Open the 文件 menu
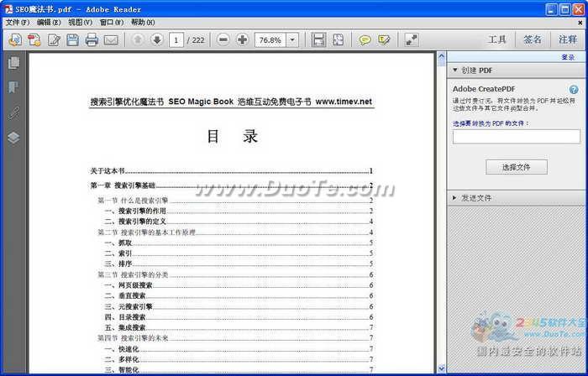The width and height of the screenshot is (588, 376). click(18, 22)
